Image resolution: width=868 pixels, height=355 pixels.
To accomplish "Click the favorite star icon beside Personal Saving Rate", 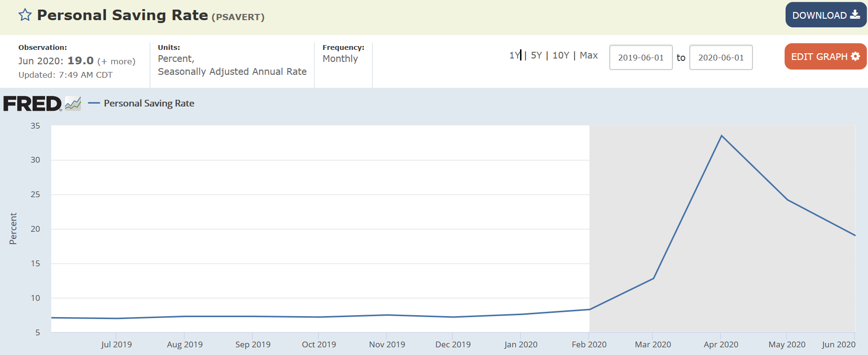I will 25,15.
